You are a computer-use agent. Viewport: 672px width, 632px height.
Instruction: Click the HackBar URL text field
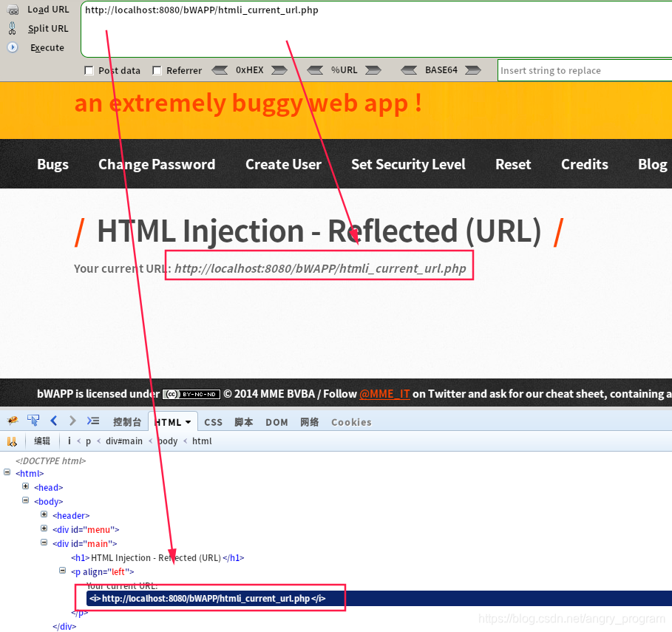(376, 29)
